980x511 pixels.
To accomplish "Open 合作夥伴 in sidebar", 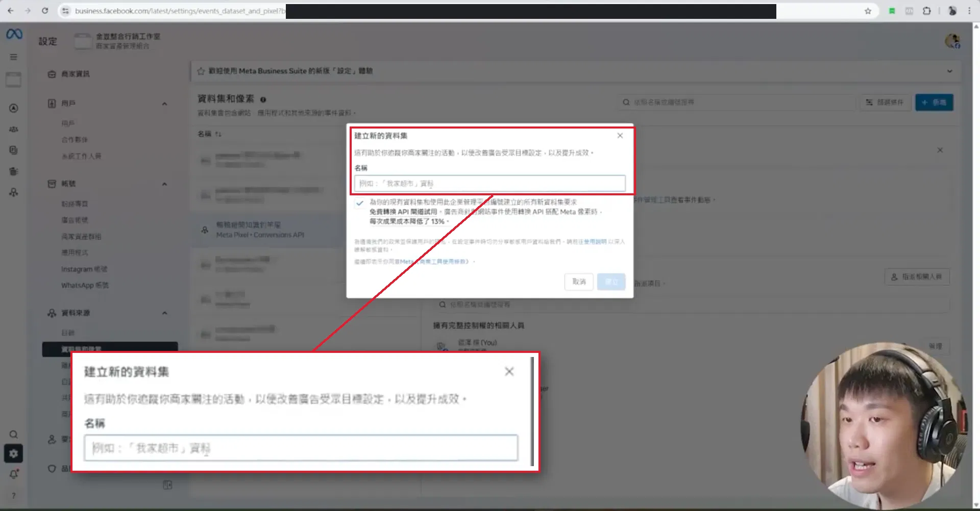I will point(75,140).
